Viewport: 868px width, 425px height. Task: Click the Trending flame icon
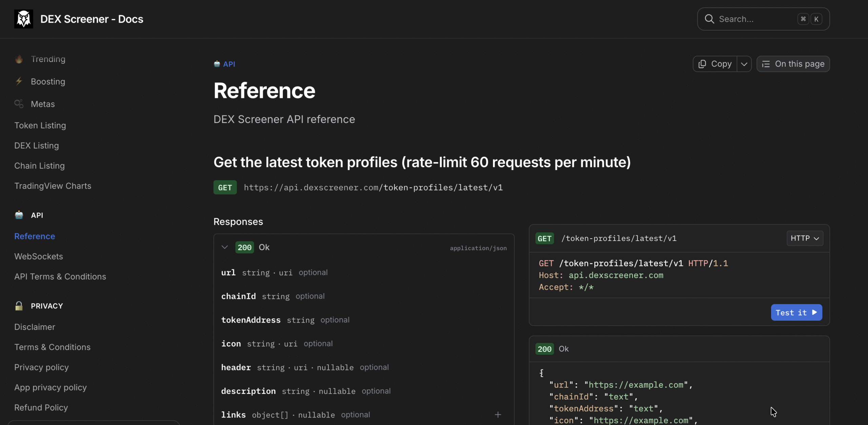(x=19, y=59)
